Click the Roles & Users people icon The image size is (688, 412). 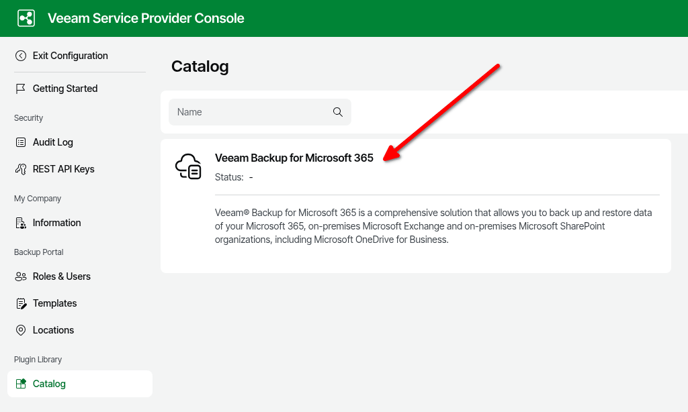pos(21,277)
